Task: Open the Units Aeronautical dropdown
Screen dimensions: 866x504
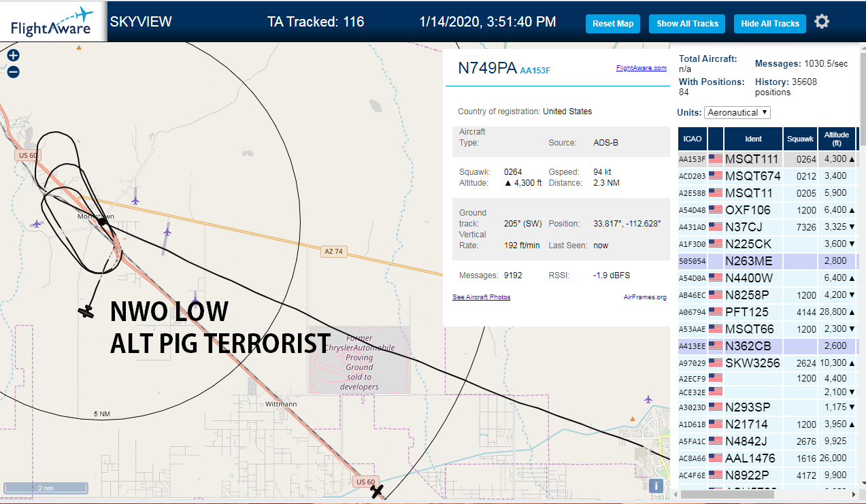Action: [x=737, y=112]
